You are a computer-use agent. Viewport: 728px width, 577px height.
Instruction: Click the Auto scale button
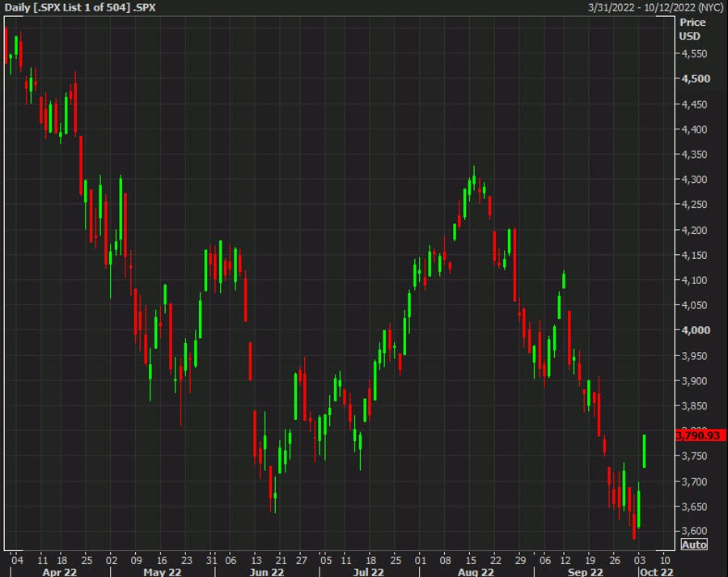pyautogui.click(x=694, y=545)
